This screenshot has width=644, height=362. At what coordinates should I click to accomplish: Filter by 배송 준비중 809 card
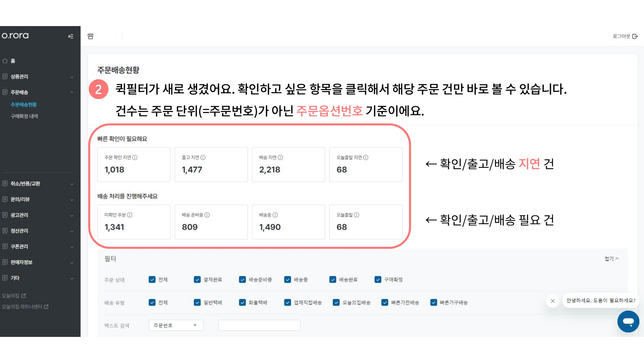[211, 222]
